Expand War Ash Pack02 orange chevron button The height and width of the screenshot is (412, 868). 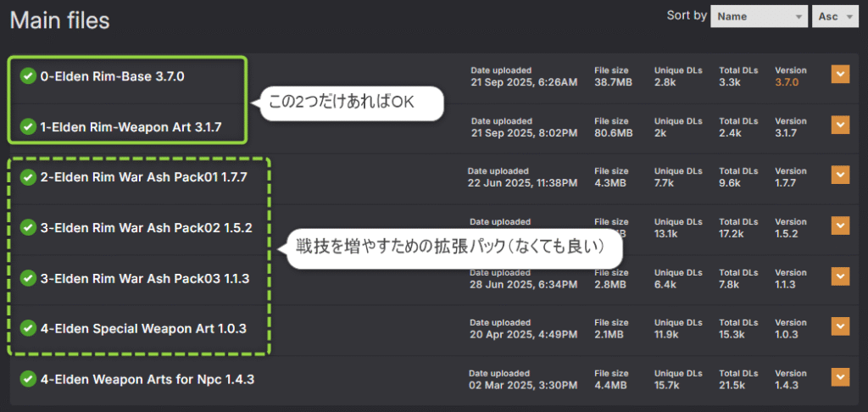coord(840,226)
